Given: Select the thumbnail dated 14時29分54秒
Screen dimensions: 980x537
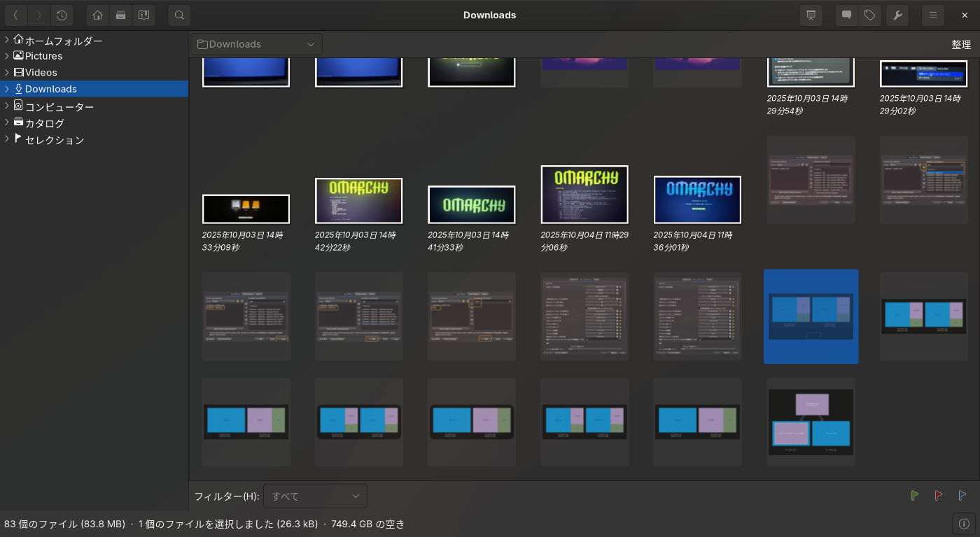Looking at the screenshot, I should [x=811, y=72].
